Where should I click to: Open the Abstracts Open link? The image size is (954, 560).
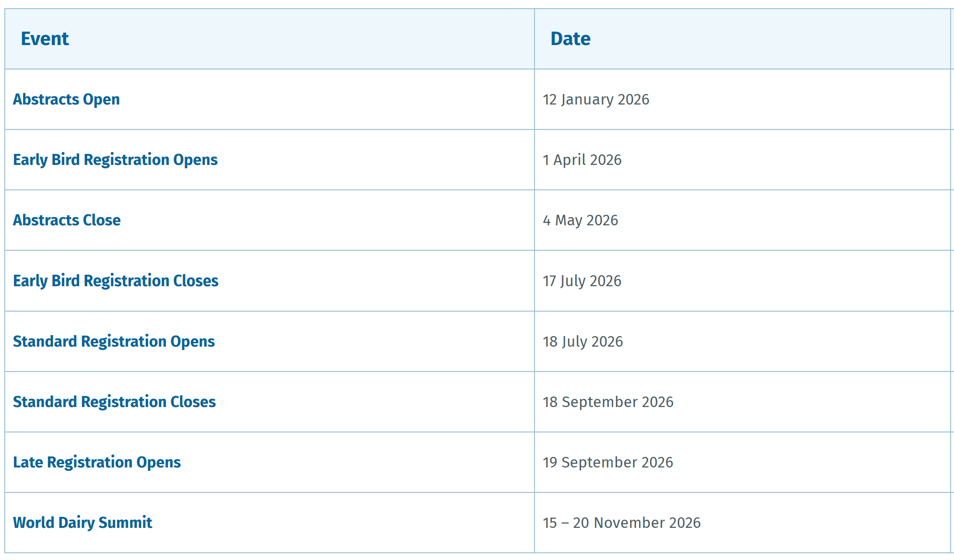click(x=66, y=99)
